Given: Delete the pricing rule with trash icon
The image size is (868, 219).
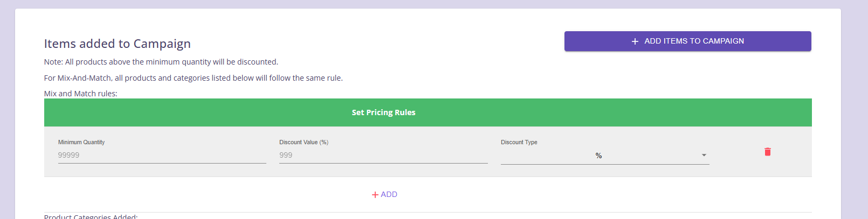Looking at the screenshot, I should 768,152.
